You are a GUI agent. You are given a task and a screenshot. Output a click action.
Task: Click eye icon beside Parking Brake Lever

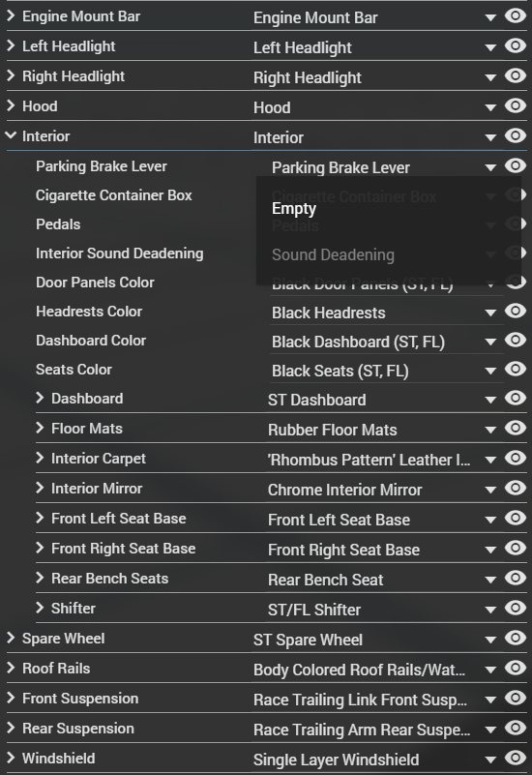pos(516,165)
